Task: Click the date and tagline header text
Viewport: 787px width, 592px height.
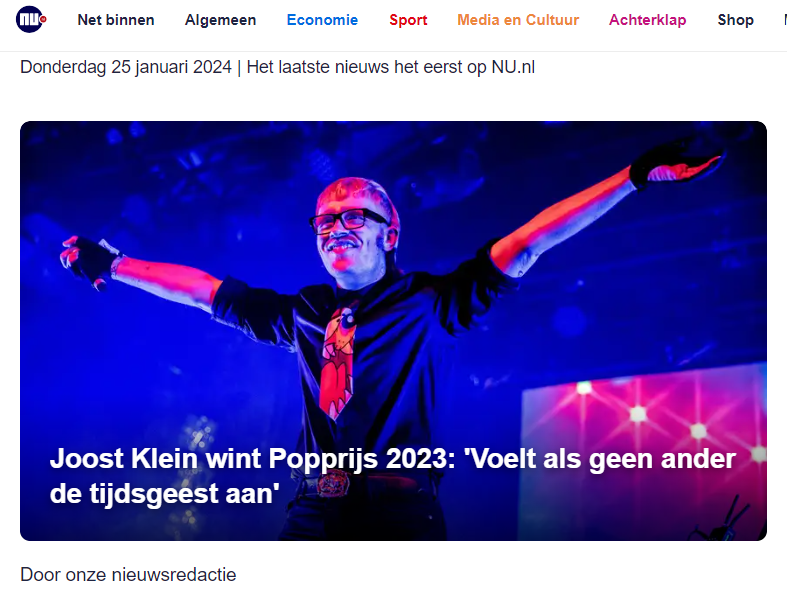Action: click(x=278, y=67)
